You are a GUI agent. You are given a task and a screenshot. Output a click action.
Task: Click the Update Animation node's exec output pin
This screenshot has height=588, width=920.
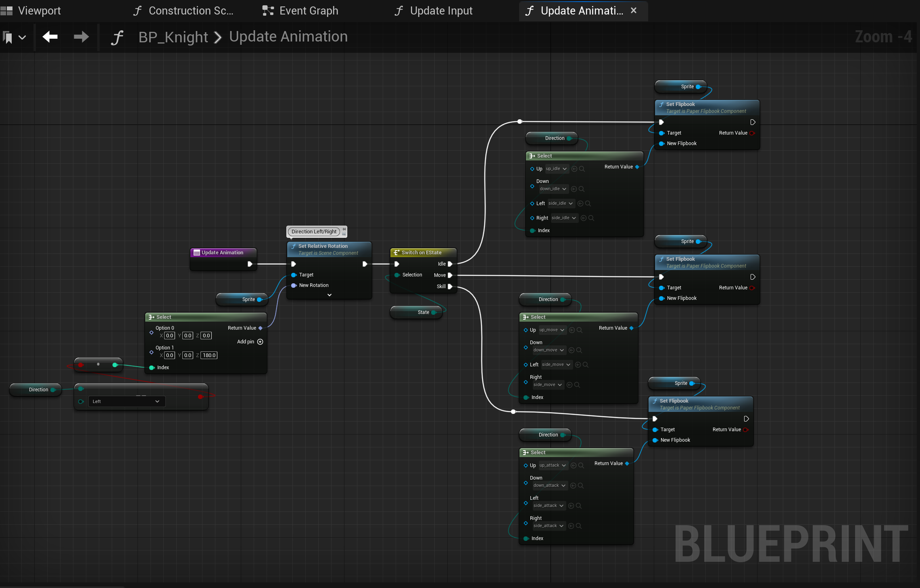(x=250, y=264)
